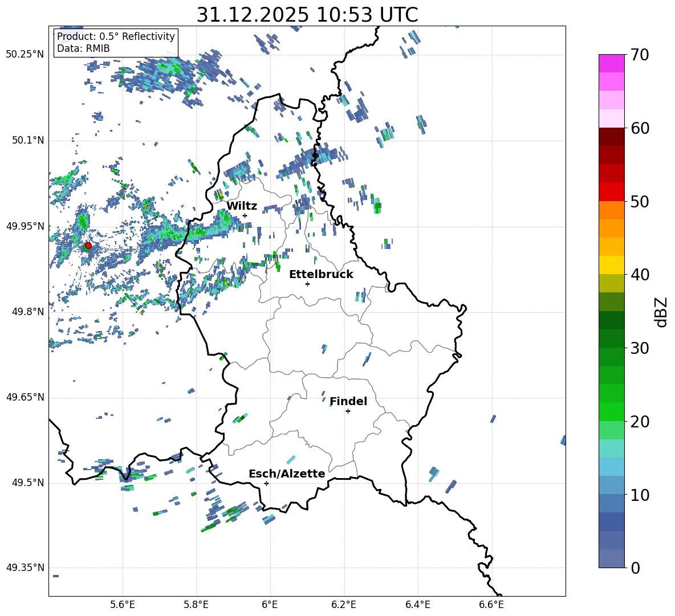This screenshot has width=675, height=616.
Task: Click the 5.8°E longitude label
Action: (196, 605)
